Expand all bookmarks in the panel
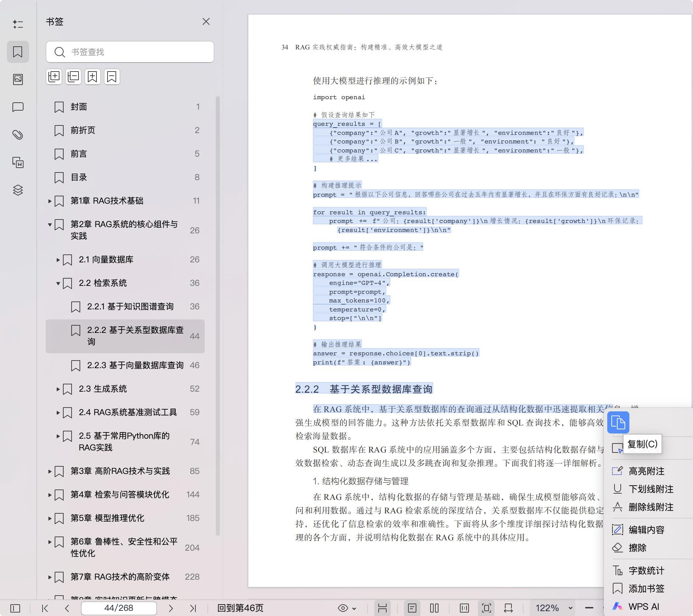 coord(54,76)
